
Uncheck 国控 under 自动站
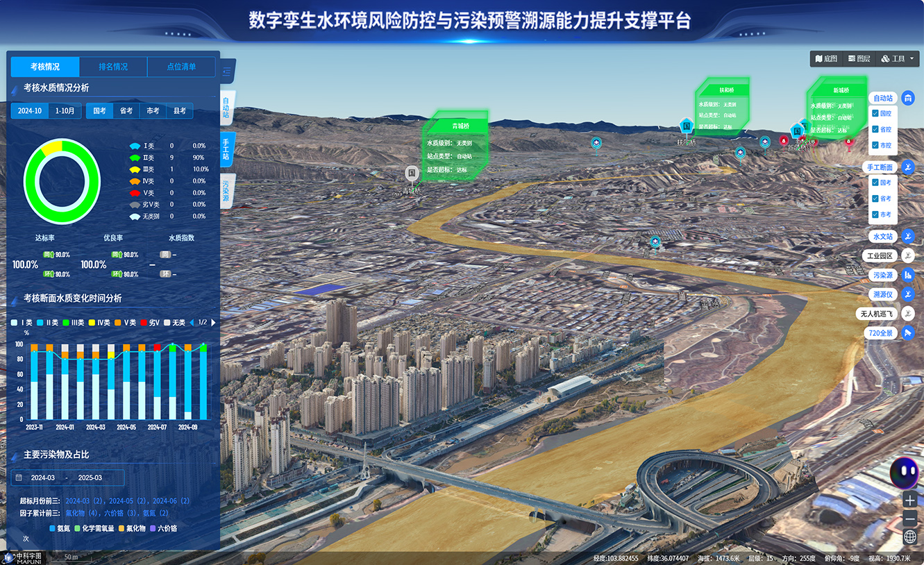click(875, 113)
